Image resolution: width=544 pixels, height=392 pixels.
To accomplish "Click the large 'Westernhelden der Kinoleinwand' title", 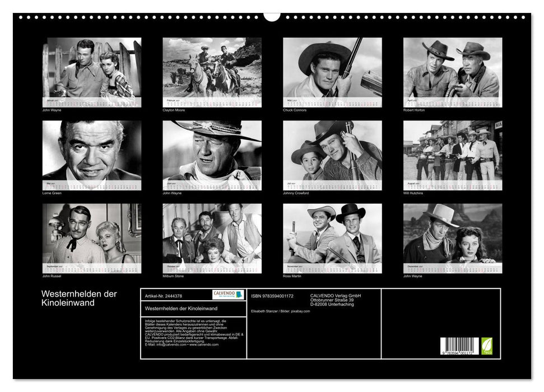I will point(79,298).
